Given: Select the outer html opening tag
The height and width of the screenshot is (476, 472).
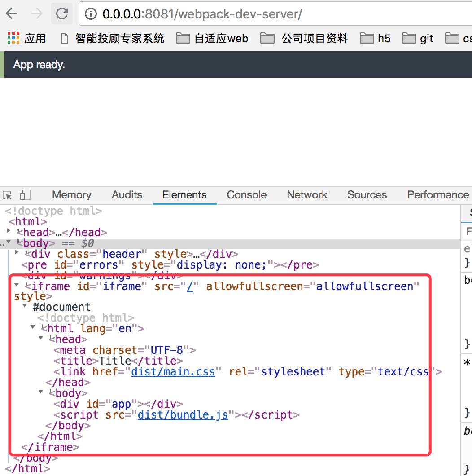Looking at the screenshot, I should point(28,221).
